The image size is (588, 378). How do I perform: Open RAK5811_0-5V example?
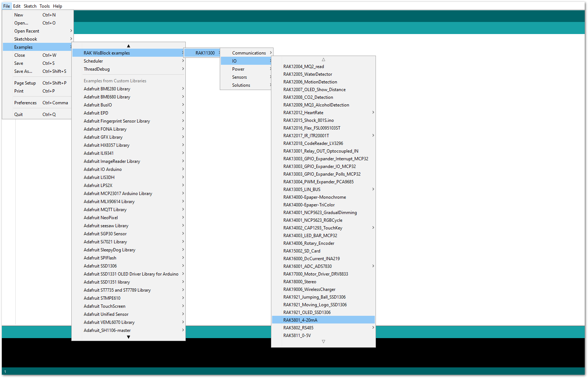click(324, 336)
